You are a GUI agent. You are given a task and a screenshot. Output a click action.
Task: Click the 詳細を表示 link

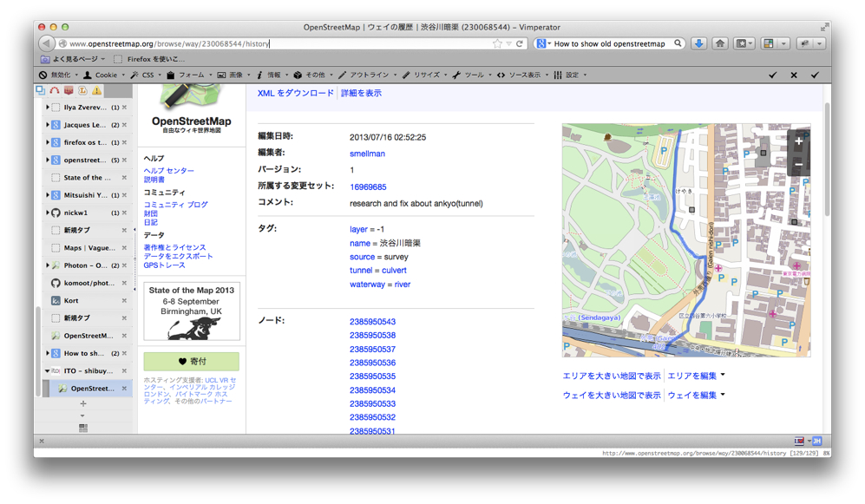pyautogui.click(x=361, y=93)
